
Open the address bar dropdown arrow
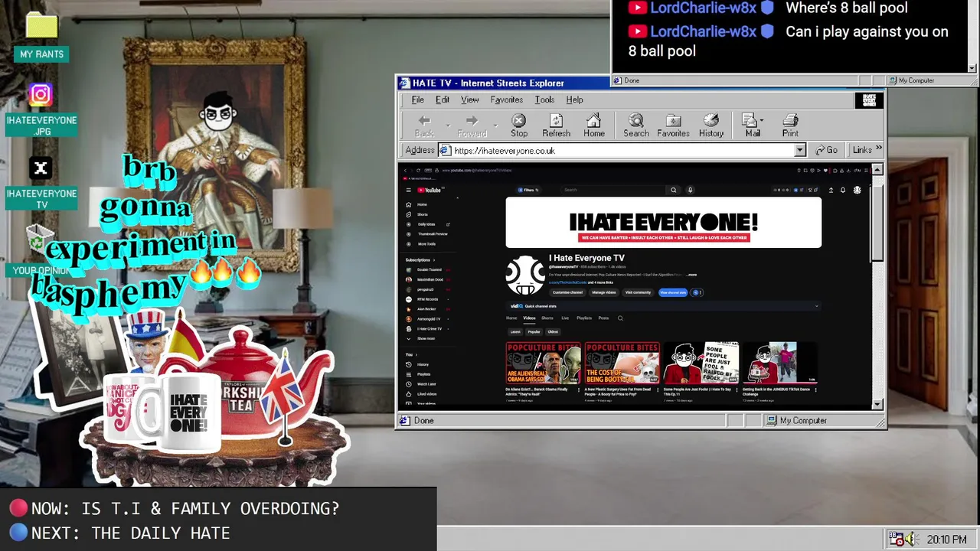click(799, 150)
